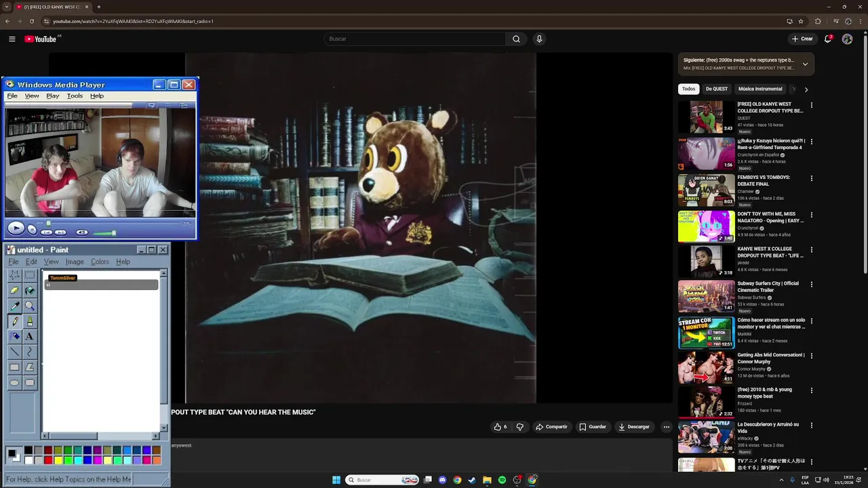
Task: Open the Play menu in Media Player
Action: click(52, 96)
